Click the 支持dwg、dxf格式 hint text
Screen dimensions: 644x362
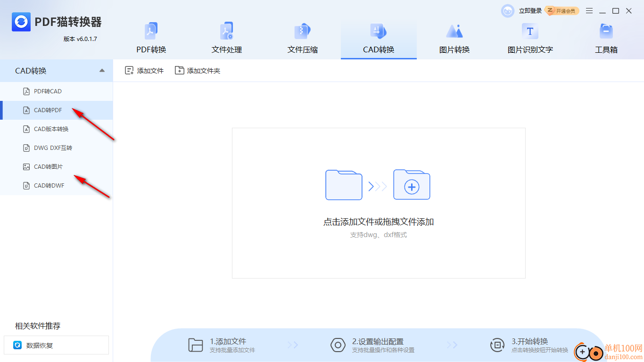coord(379,235)
